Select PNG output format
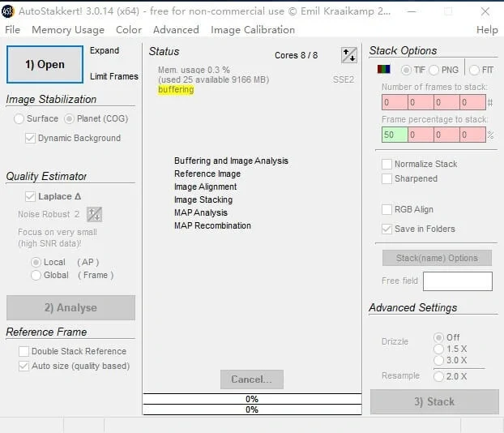The image size is (504, 433). point(434,70)
